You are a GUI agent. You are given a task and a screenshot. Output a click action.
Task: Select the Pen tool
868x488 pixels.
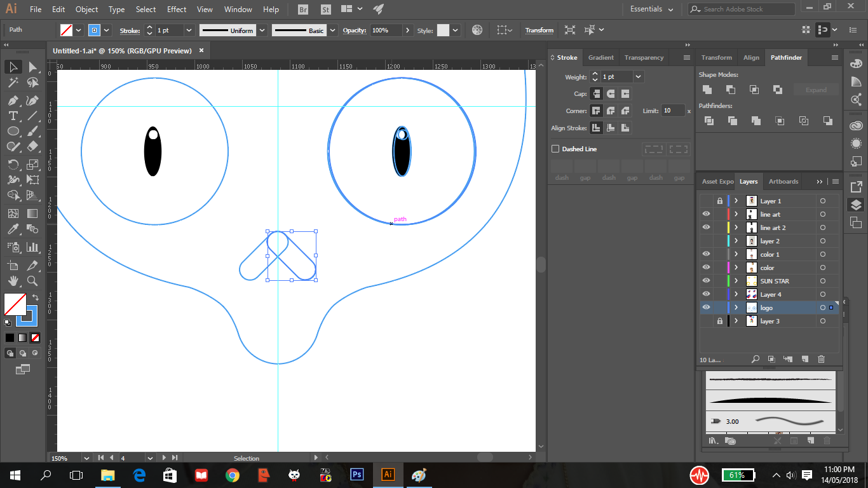(13, 100)
